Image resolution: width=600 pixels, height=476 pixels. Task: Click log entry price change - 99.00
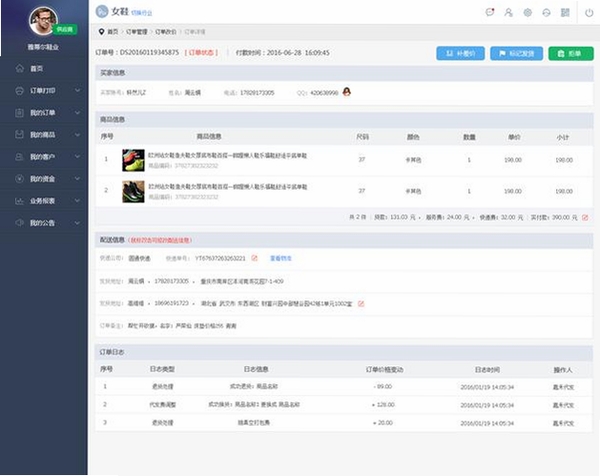coord(383,387)
